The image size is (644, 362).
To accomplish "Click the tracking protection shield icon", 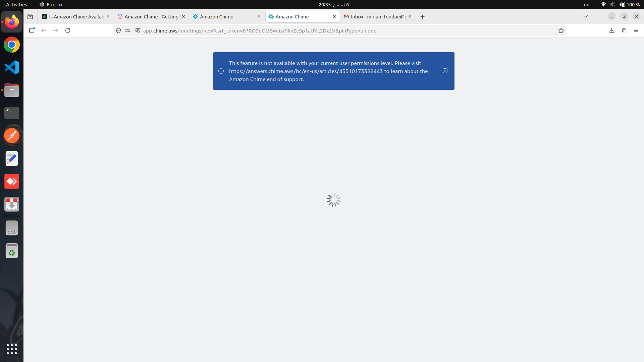I will point(118,31).
